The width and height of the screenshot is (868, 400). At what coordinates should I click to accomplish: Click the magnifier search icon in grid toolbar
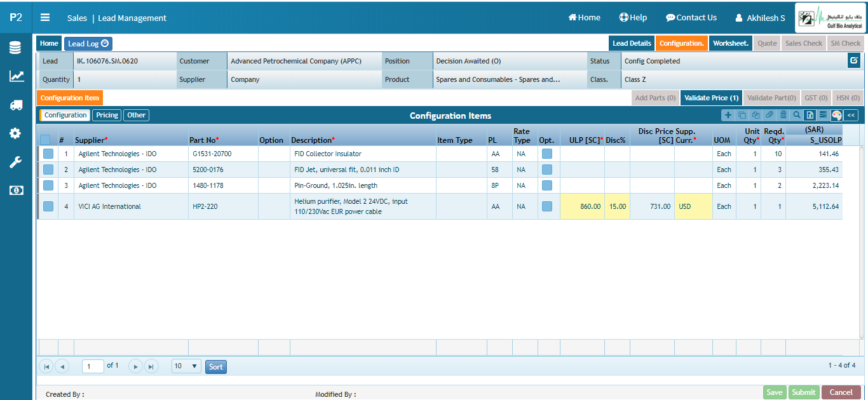coord(796,115)
